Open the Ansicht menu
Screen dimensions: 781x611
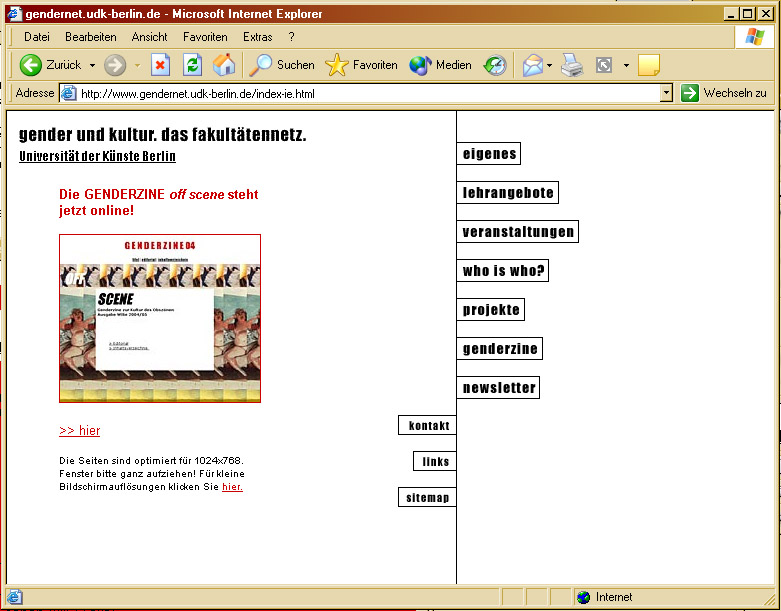149,37
